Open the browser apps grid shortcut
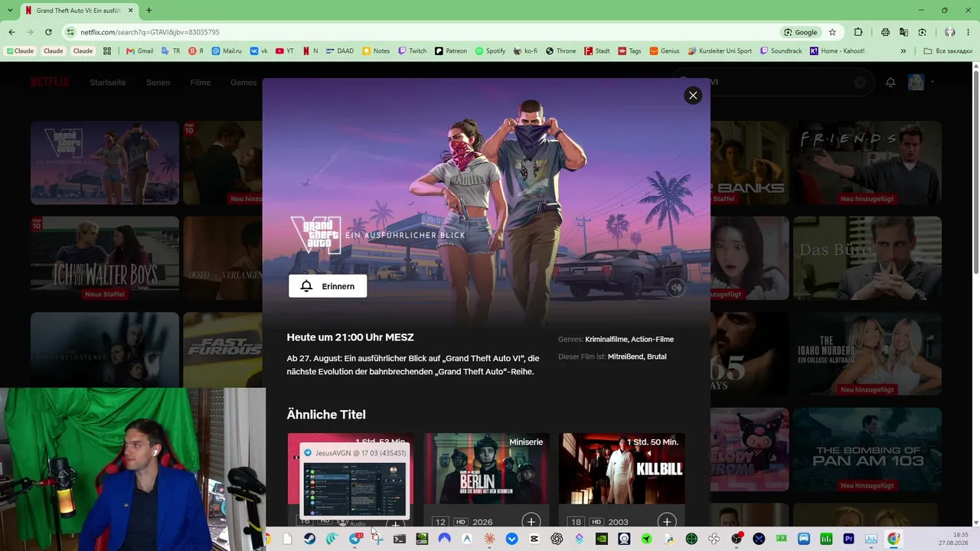 (107, 51)
